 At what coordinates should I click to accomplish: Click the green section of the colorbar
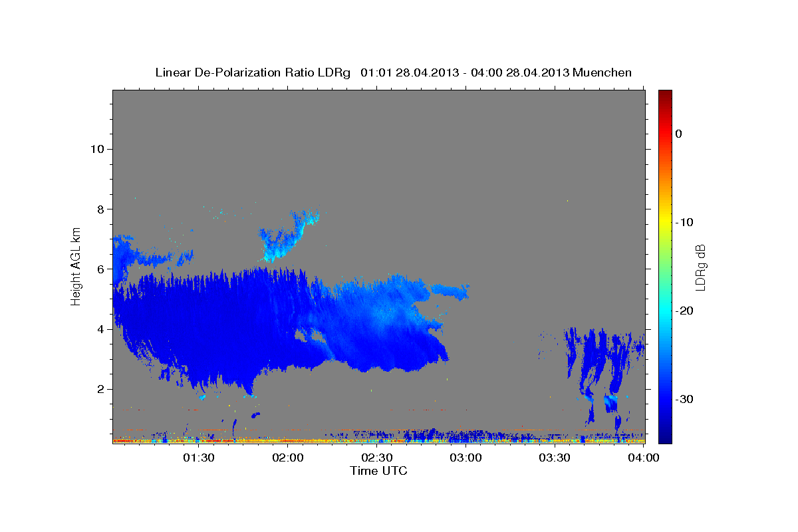pos(665,266)
